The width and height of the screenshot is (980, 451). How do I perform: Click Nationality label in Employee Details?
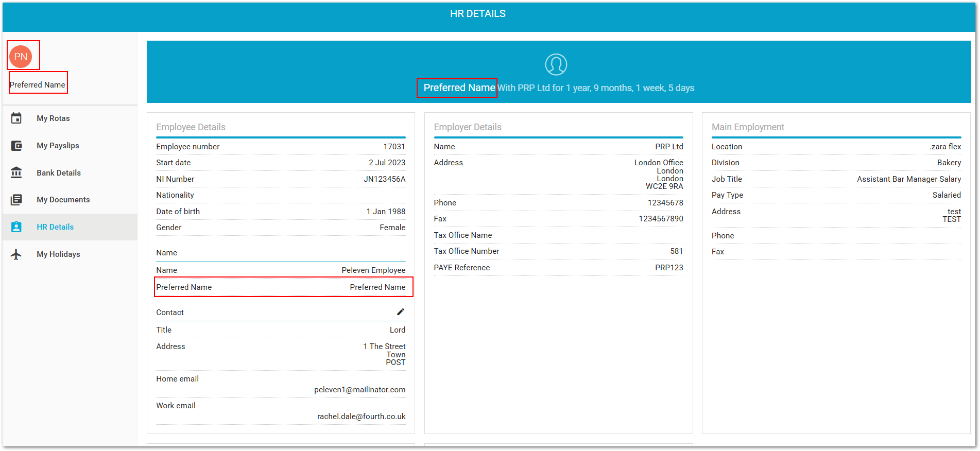pyautogui.click(x=175, y=195)
